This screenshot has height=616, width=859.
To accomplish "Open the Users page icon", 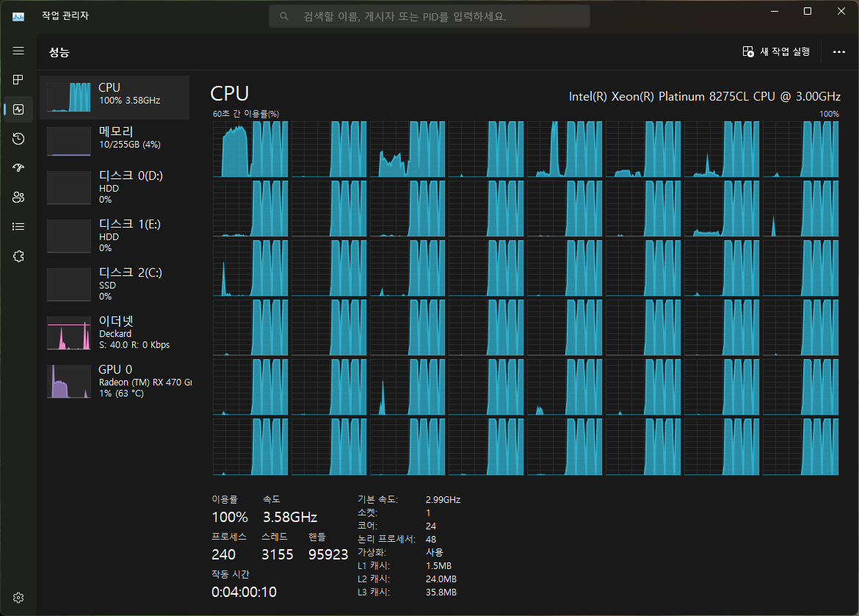I will tap(18, 198).
